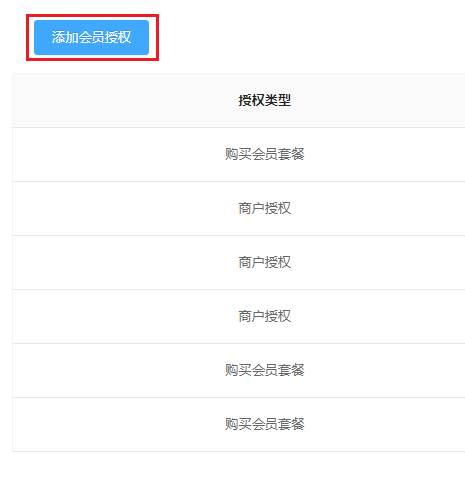Image resolution: width=465 pixels, height=489 pixels.
Task: Select the third 商户授权 row
Action: coord(239,317)
